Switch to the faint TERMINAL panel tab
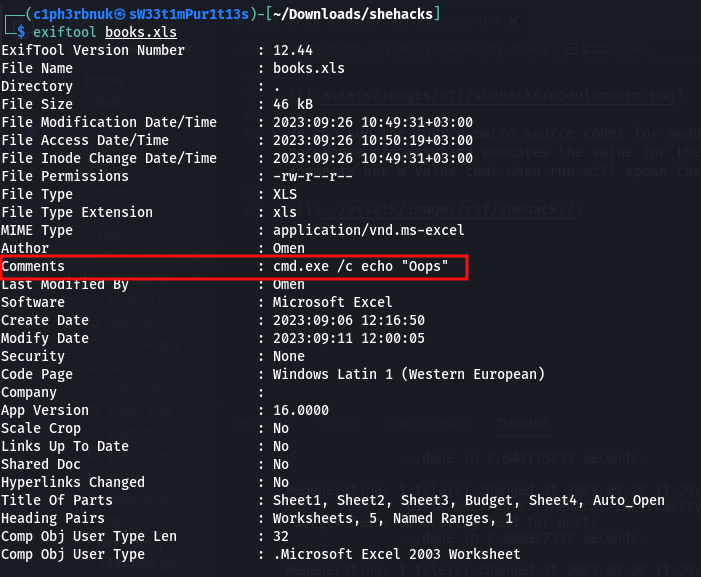 coord(524,423)
